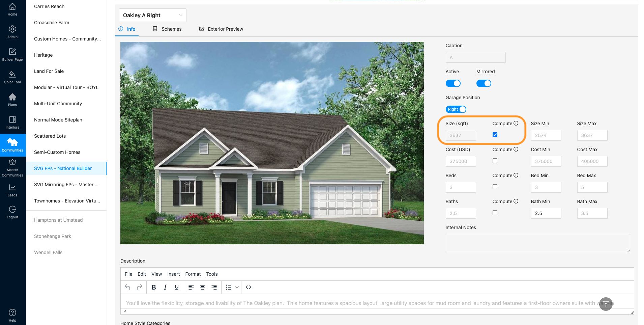This screenshot has width=644, height=325.
Task: Check the Baths Compute checkbox
Action: (x=495, y=213)
